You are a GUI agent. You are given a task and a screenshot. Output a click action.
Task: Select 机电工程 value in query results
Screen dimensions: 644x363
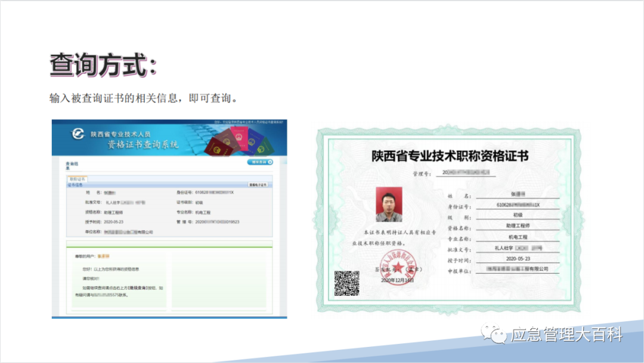click(x=203, y=212)
